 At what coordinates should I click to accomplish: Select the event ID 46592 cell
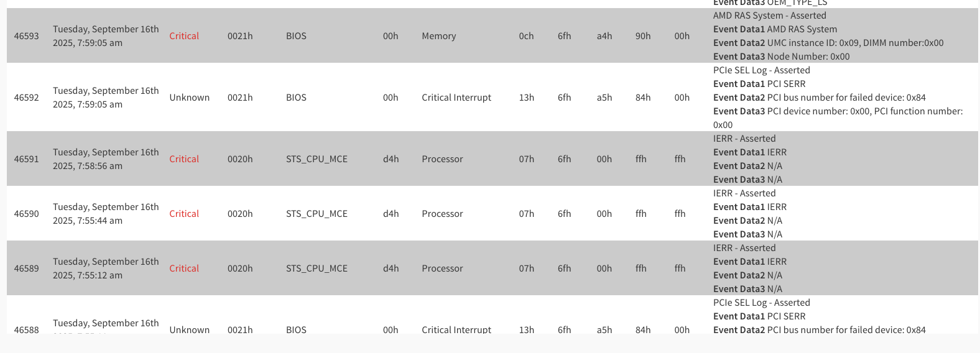pos(26,98)
